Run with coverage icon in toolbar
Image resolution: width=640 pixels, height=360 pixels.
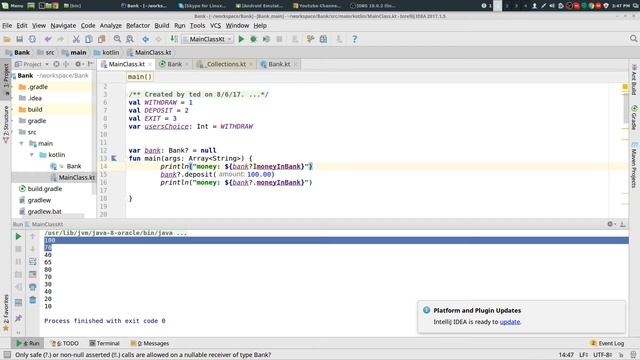pos(266,39)
